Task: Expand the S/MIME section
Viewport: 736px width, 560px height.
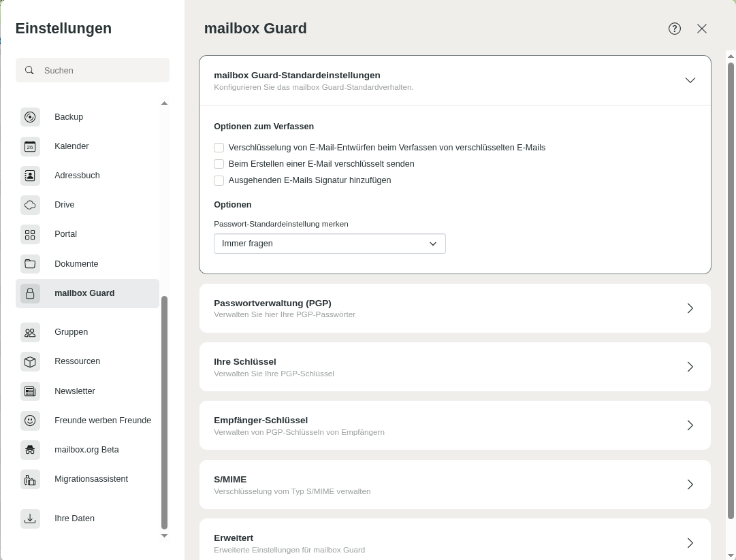Action: (455, 484)
